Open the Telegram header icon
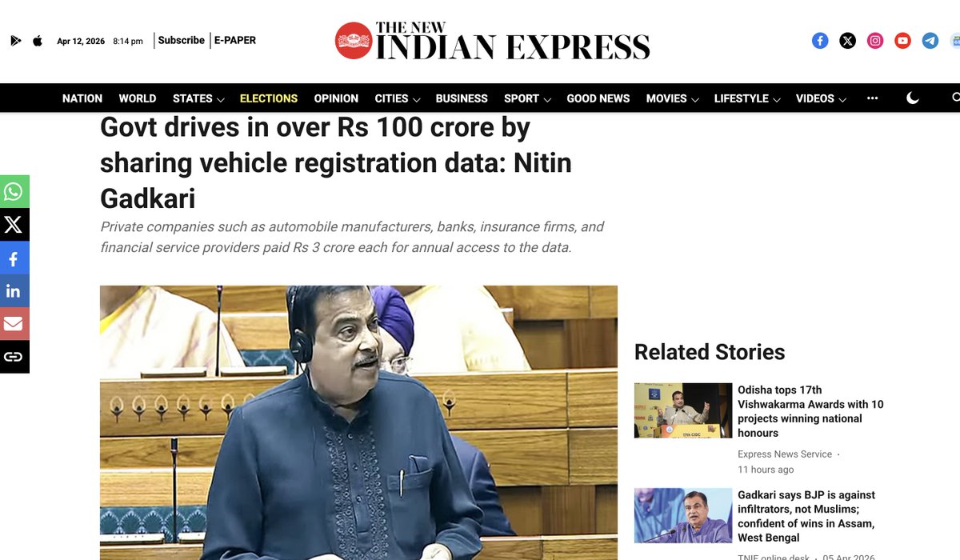Viewport: 960px width, 560px height. tap(930, 41)
